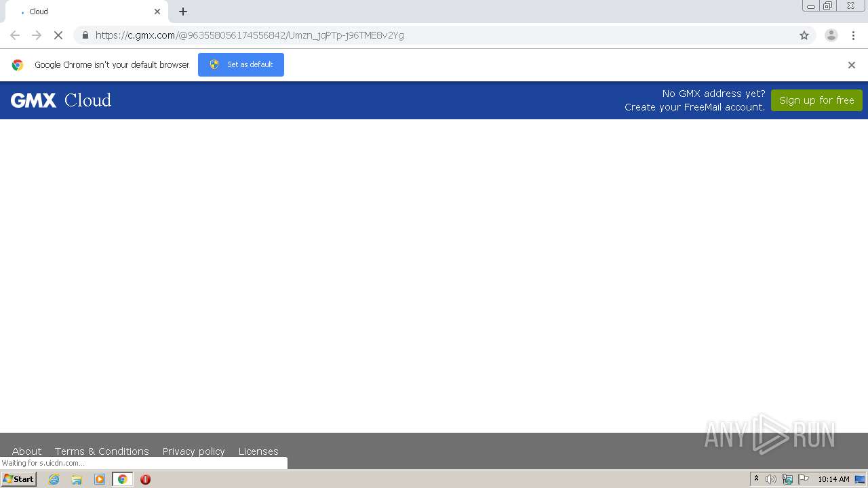Click the GMX Cloud logo
This screenshot has width=868, height=488.
pos(61,100)
